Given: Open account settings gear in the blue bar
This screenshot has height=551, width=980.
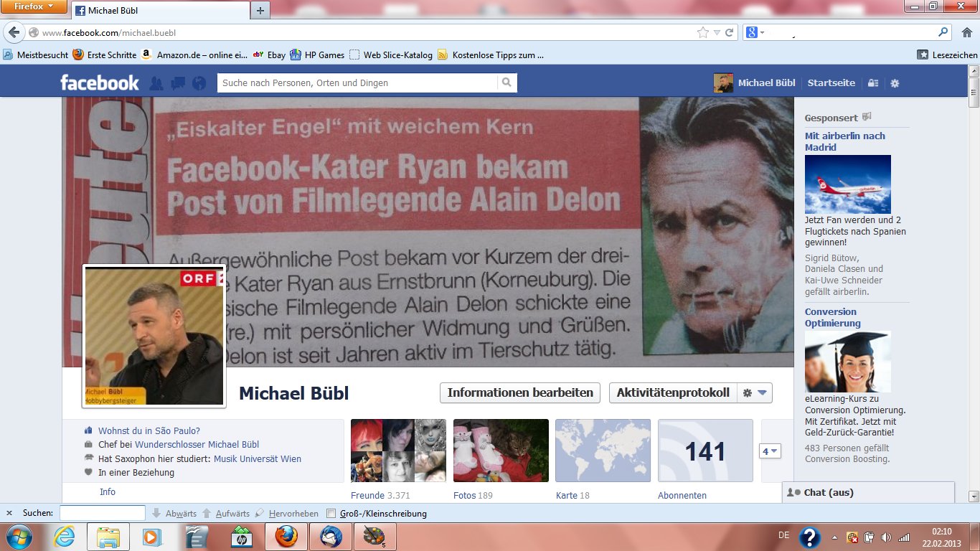Looking at the screenshot, I should click(x=895, y=83).
